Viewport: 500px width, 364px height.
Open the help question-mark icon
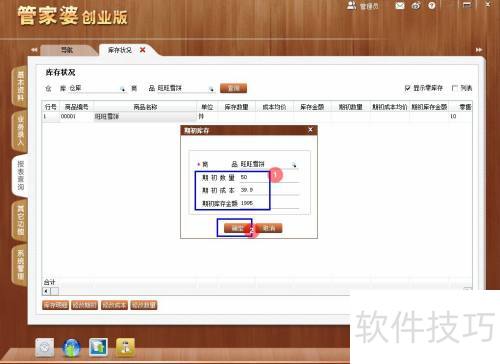click(x=432, y=6)
